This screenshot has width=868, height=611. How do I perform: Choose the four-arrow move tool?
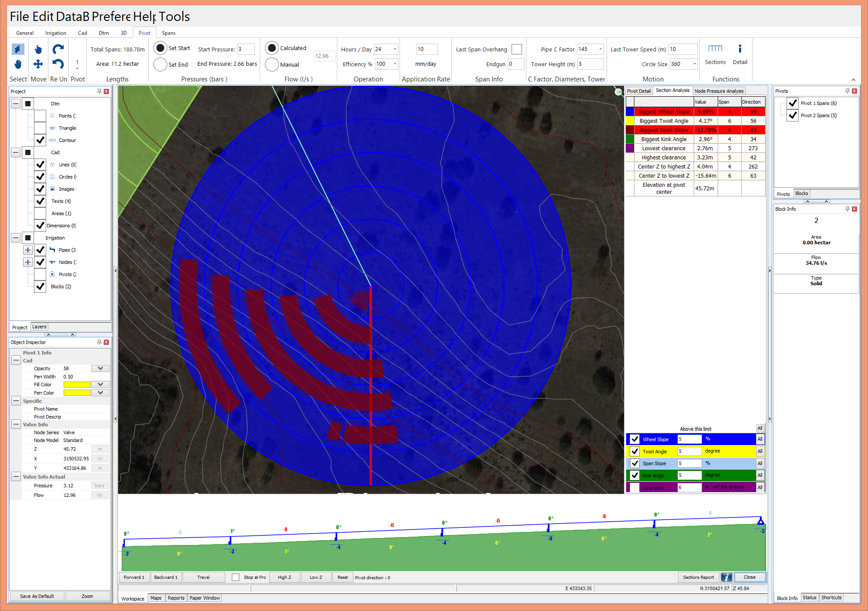click(x=38, y=64)
